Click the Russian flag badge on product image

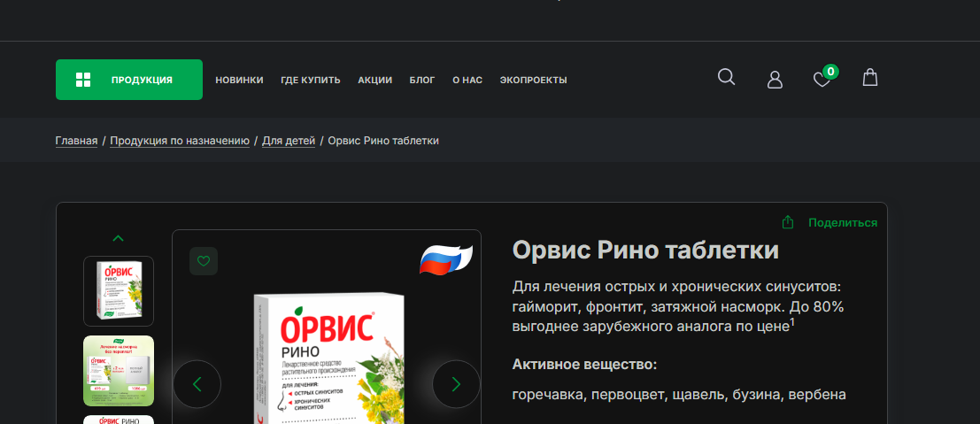pyautogui.click(x=445, y=258)
